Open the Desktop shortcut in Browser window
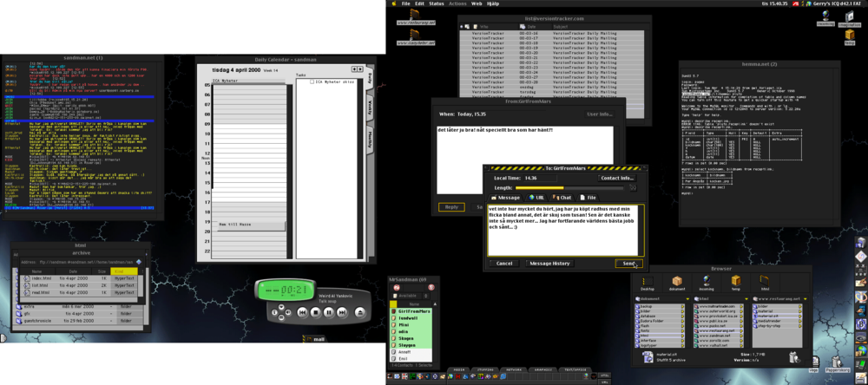This screenshot has height=385, width=868. tap(647, 283)
